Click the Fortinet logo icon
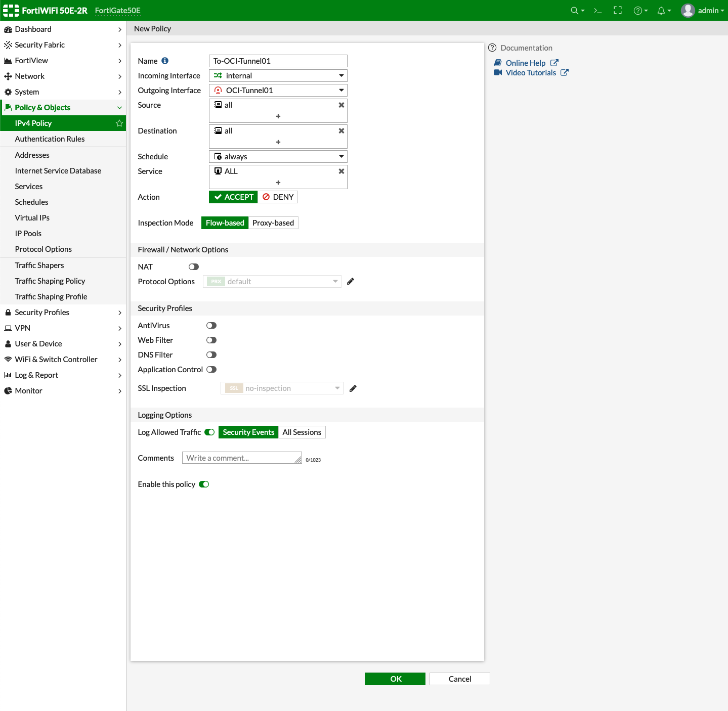 (11, 11)
